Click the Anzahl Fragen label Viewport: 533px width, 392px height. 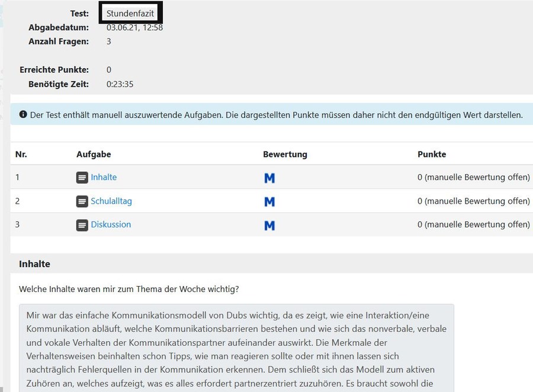(59, 41)
